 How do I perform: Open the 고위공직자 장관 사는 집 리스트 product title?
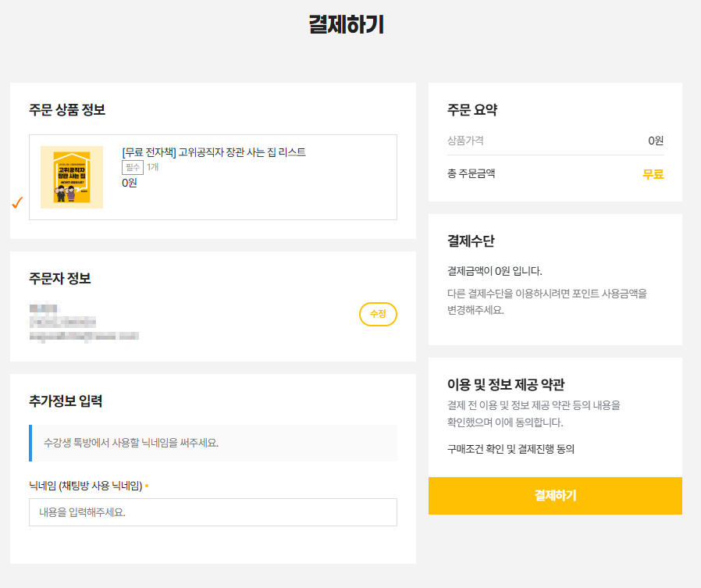tap(214, 152)
